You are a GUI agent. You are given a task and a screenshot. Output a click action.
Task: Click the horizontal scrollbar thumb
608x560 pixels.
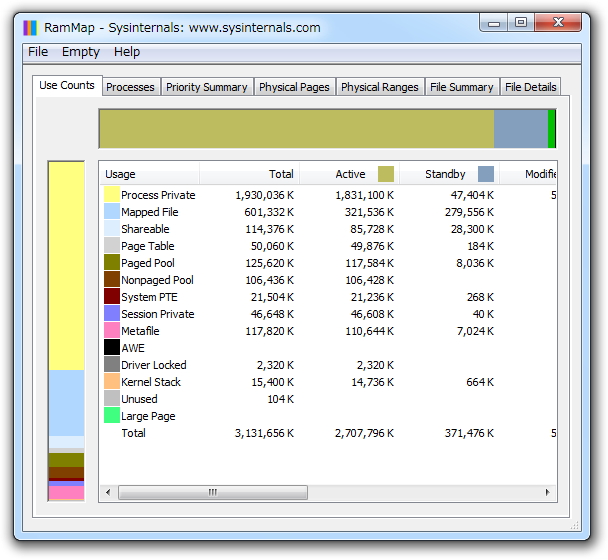click(x=213, y=493)
